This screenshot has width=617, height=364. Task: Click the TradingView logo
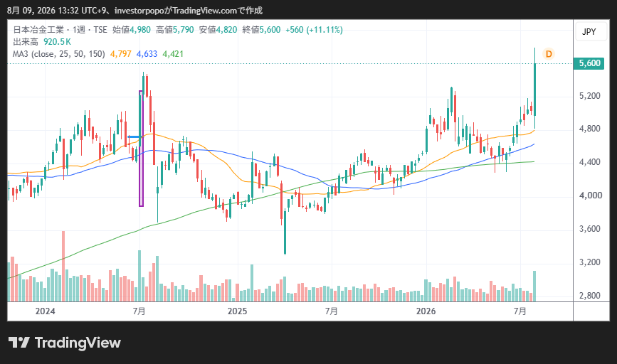click(65, 343)
